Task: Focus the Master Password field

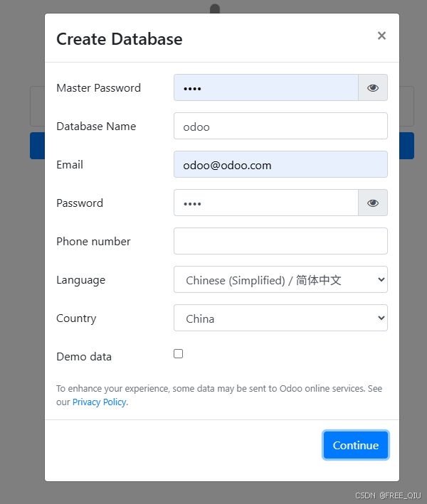Action: (x=266, y=87)
